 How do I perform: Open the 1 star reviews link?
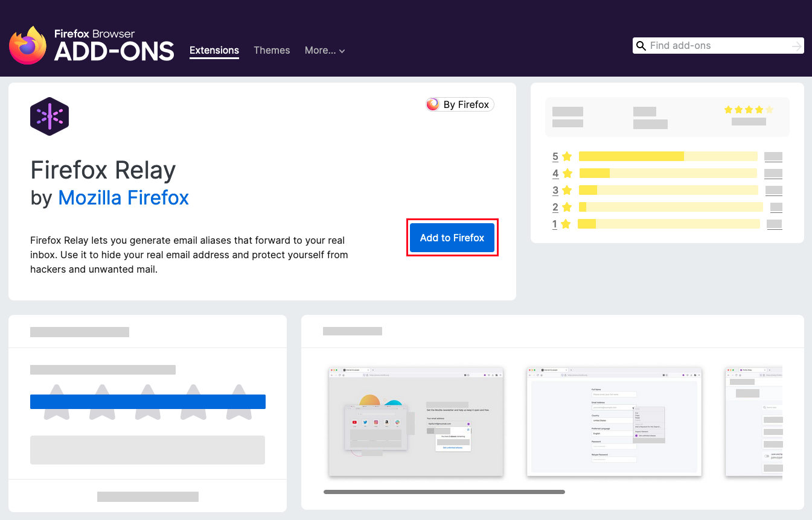pos(554,224)
